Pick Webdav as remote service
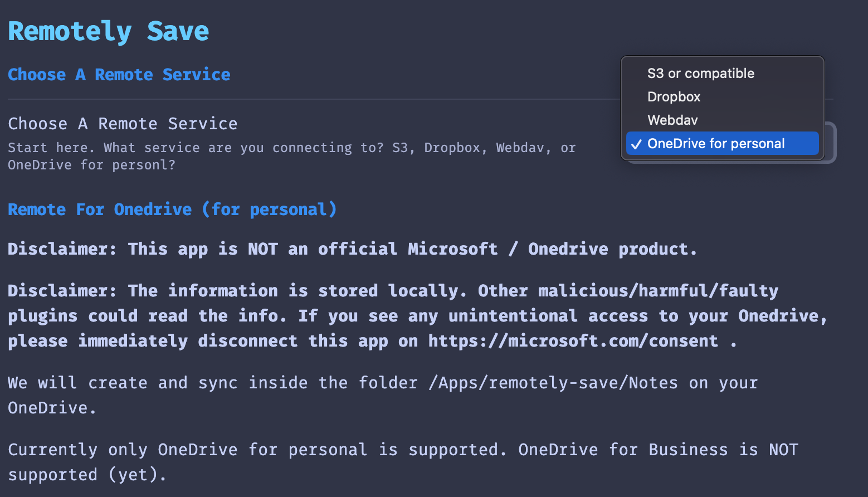The width and height of the screenshot is (868, 497). pos(722,120)
